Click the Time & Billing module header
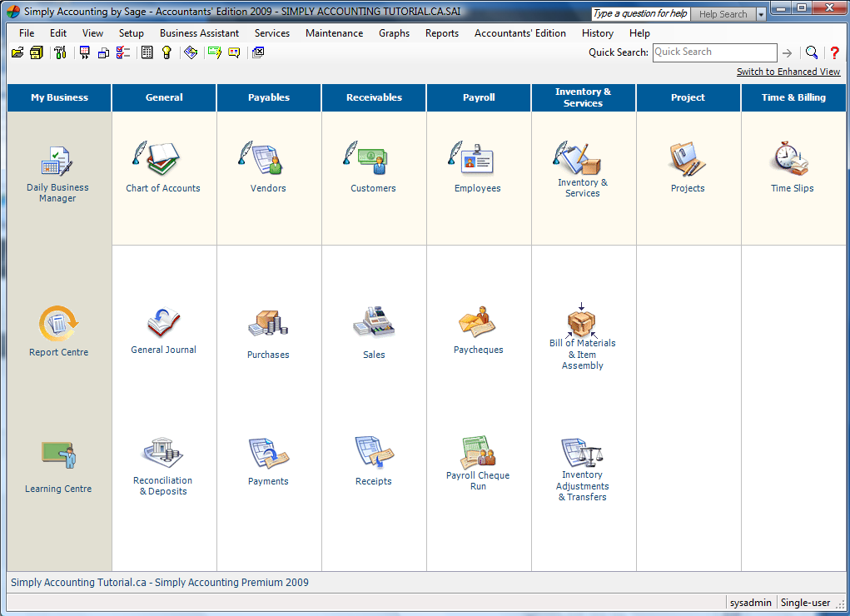 [x=793, y=97]
